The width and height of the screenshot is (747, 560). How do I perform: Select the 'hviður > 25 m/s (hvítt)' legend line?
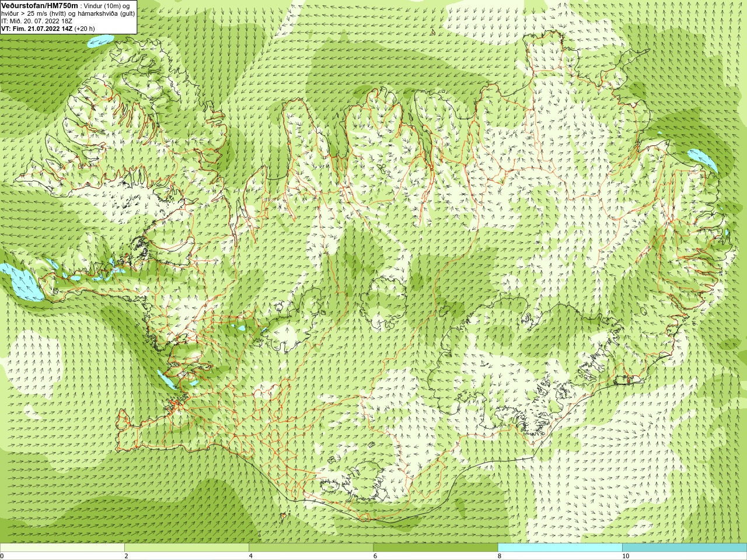point(68,13)
